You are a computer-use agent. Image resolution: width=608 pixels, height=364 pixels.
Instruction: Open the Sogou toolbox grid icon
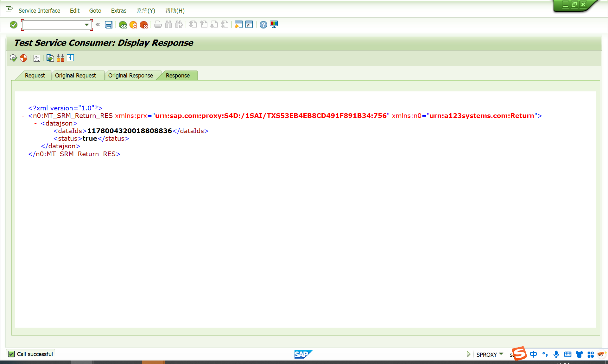(x=591, y=355)
